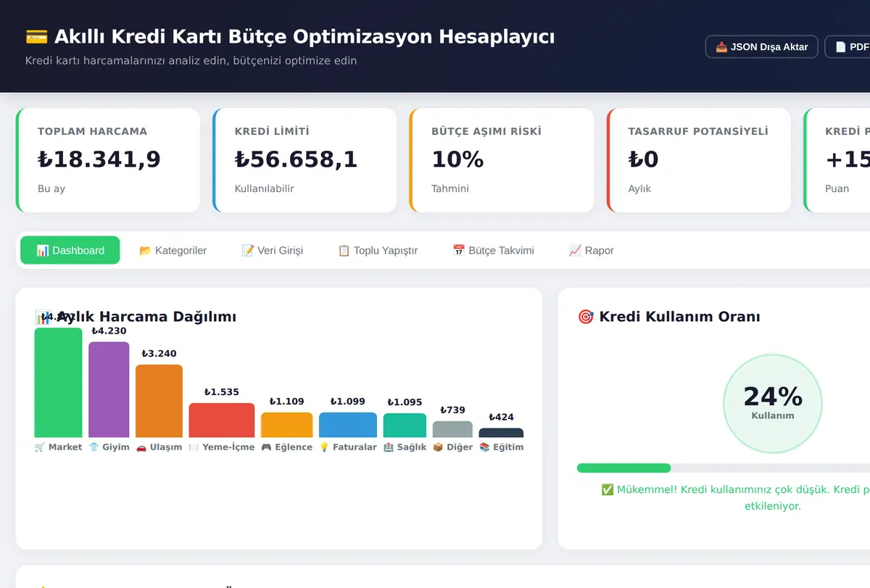Click the gamepad icon beside Eğlence

point(266,447)
